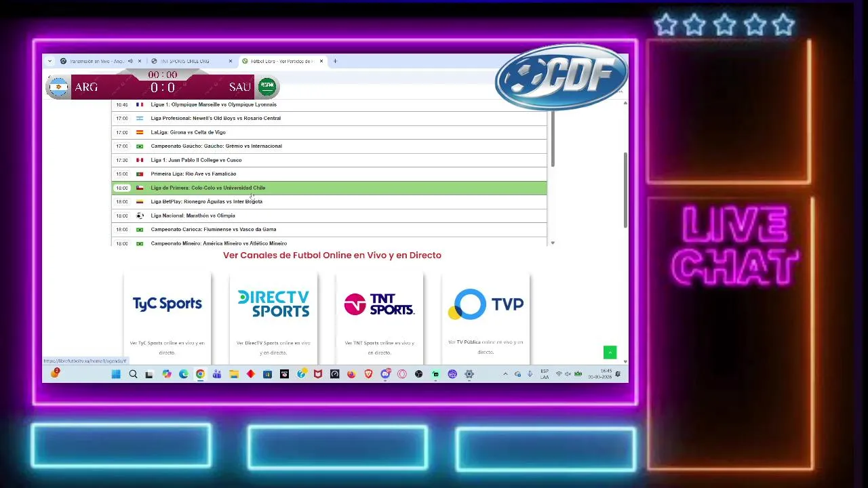
Task: Open Marathón vs Olimpia match row
Action: [329, 216]
